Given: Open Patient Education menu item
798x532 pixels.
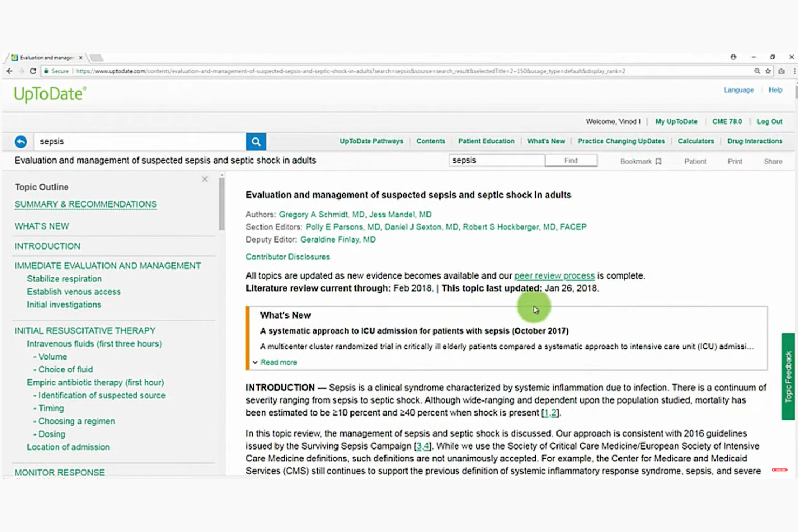Looking at the screenshot, I should (x=486, y=141).
